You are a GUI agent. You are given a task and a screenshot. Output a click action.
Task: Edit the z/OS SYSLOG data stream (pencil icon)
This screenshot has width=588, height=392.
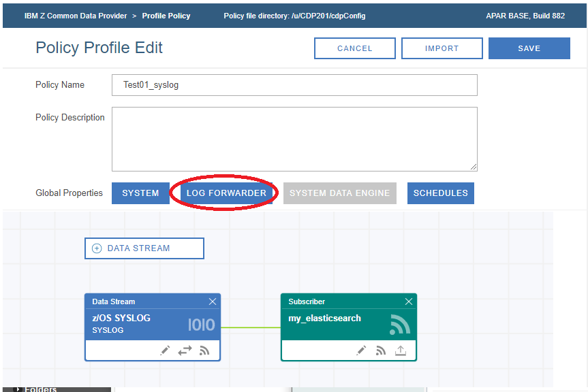point(165,350)
